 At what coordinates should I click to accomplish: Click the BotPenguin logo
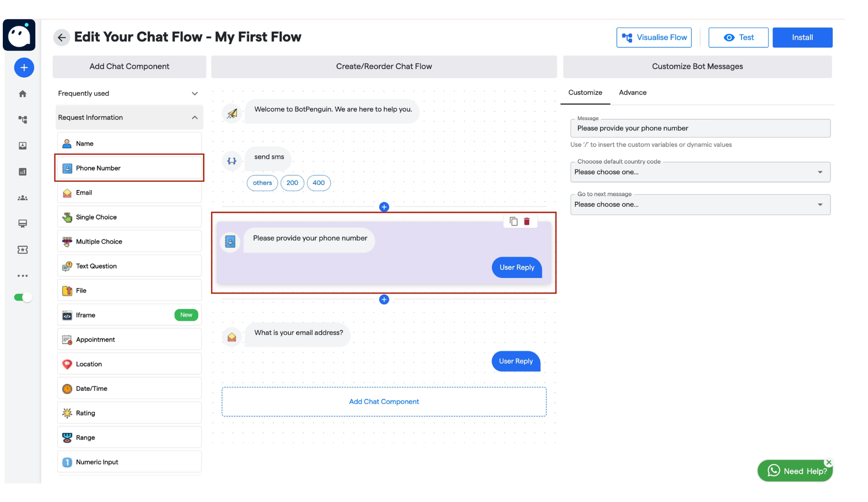point(20,35)
